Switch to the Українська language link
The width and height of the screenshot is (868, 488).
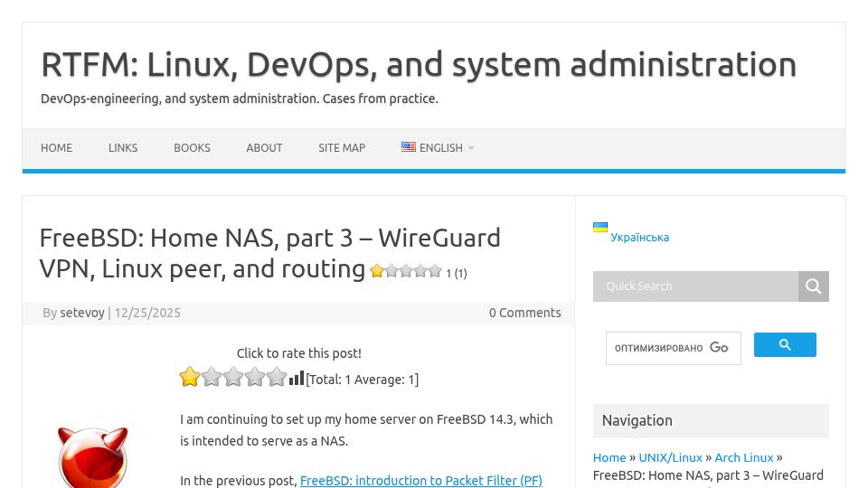[639, 238]
